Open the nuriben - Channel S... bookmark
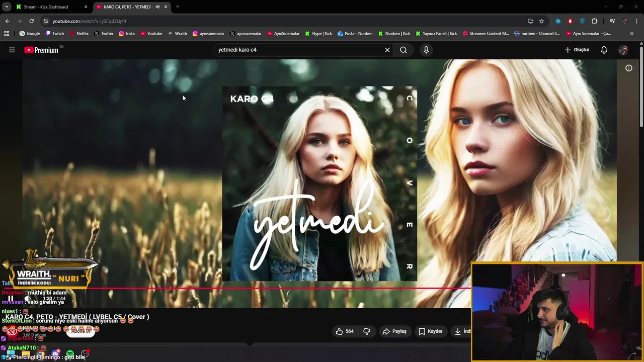This screenshot has width=644, height=362. 537,34
